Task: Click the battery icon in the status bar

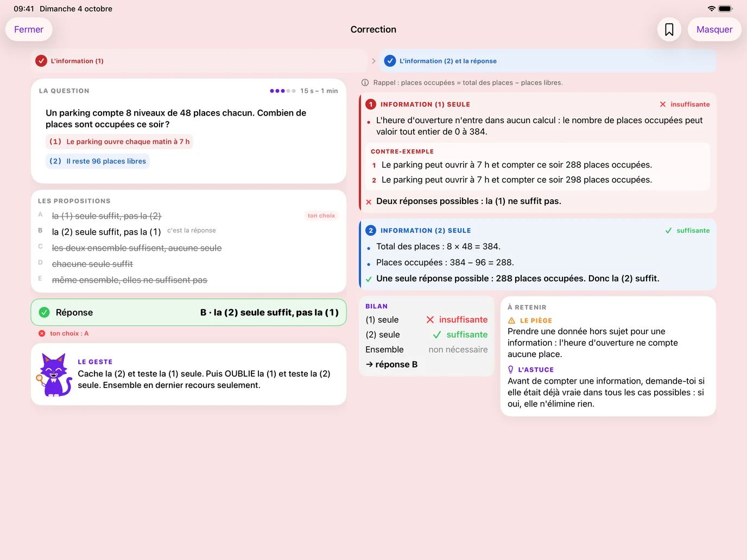Action: [x=726, y=9]
